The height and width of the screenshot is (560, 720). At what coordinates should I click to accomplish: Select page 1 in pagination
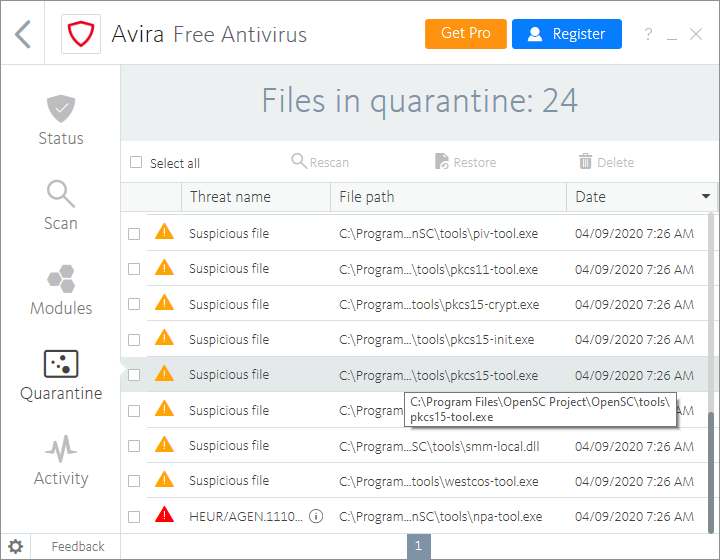coord(418,546)
